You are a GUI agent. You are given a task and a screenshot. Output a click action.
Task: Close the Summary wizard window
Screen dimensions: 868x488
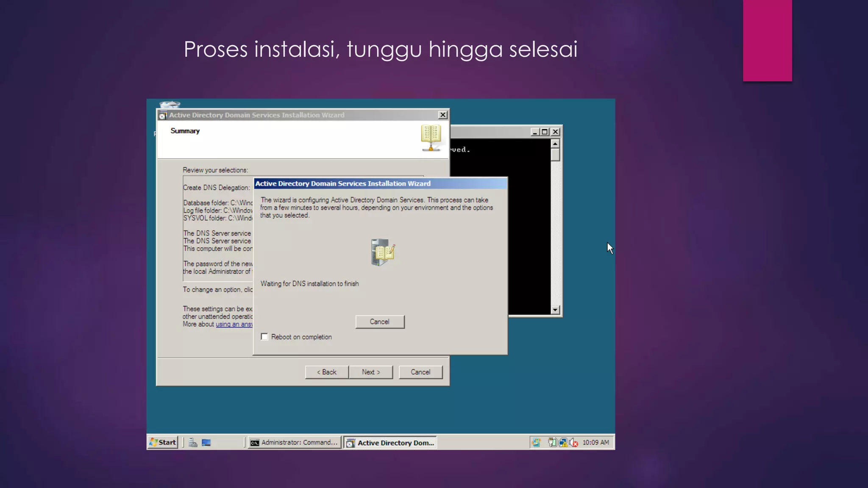click(x=442, y=115)
